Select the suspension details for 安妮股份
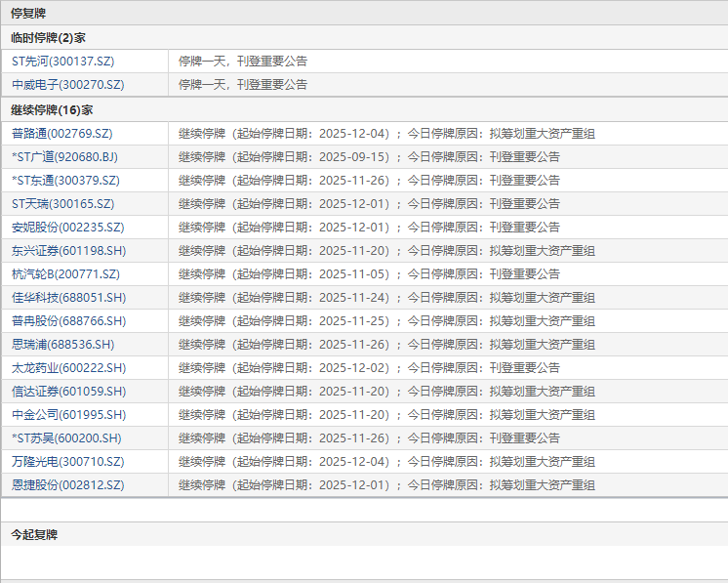This screenshot has height=583, width=728. pyautogui.click(x=369, y=228)
